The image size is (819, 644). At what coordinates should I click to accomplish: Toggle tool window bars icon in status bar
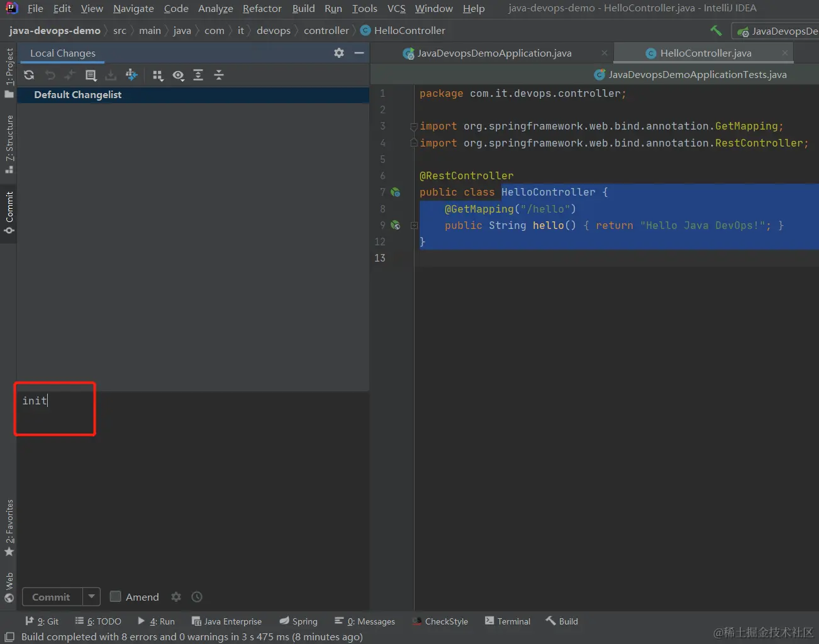9,636
